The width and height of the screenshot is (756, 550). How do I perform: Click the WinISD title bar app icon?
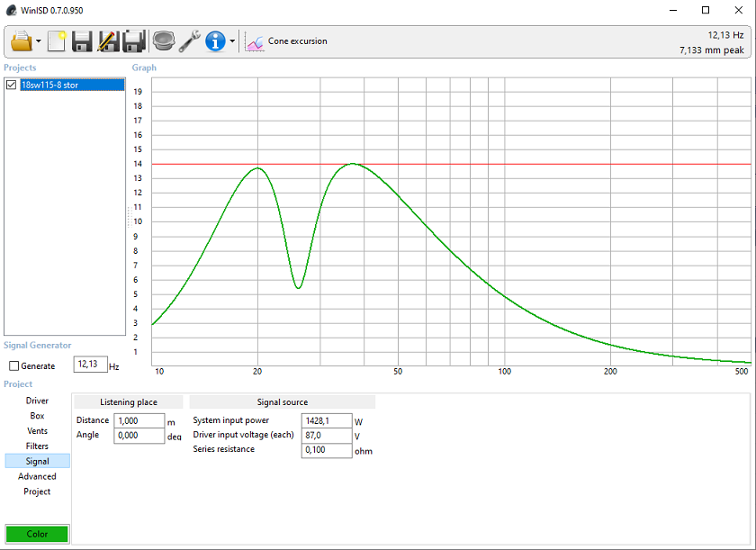11,10
